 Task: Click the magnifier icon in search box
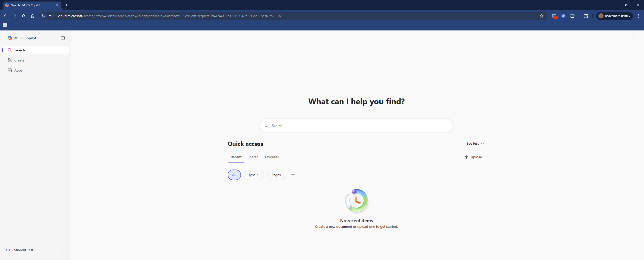(267, 126)
